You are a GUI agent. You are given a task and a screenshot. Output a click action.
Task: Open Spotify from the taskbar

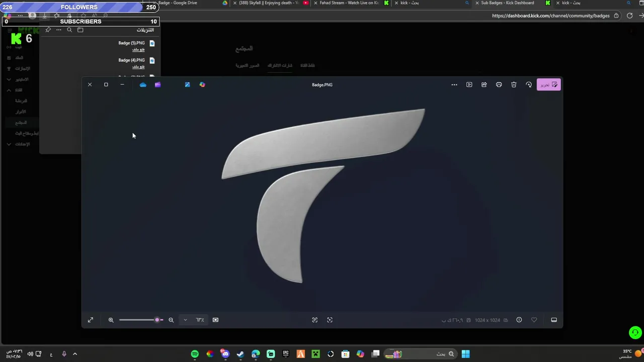195,354
